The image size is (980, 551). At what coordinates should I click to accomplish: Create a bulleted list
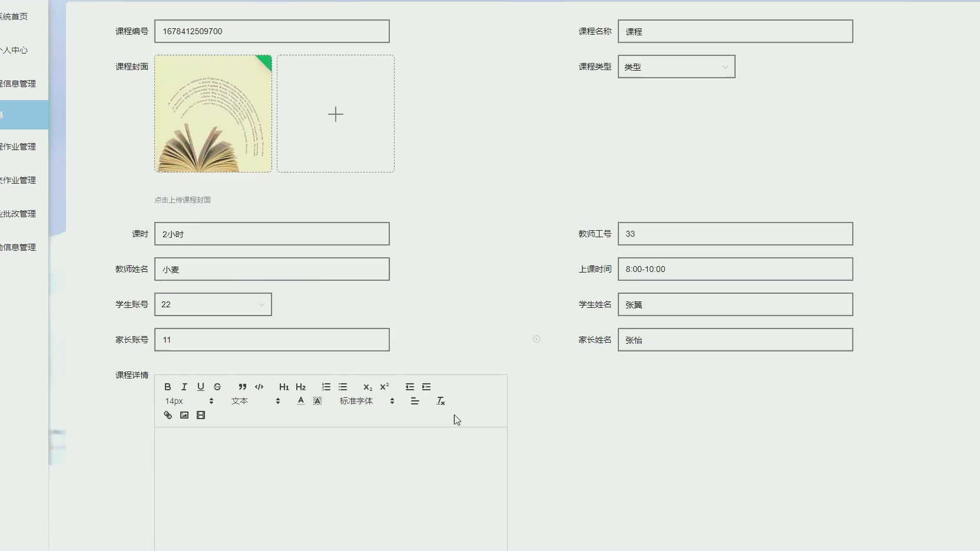point(343,387)
